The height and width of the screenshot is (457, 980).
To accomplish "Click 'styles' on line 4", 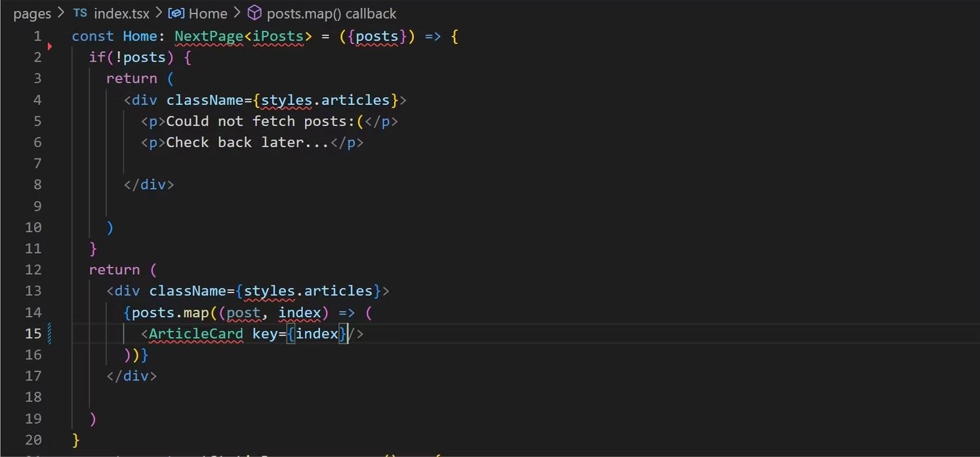I will [x=287, y=100].
